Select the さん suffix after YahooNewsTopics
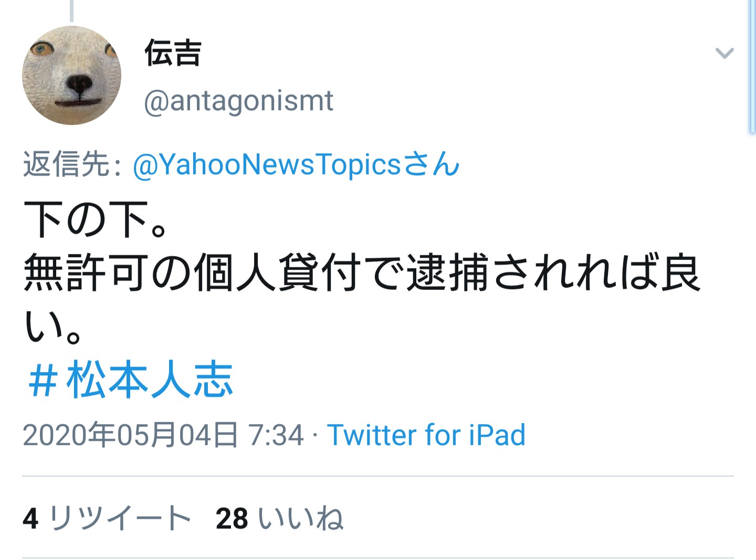This screenshot has width=756, height=560. point(432,164)
